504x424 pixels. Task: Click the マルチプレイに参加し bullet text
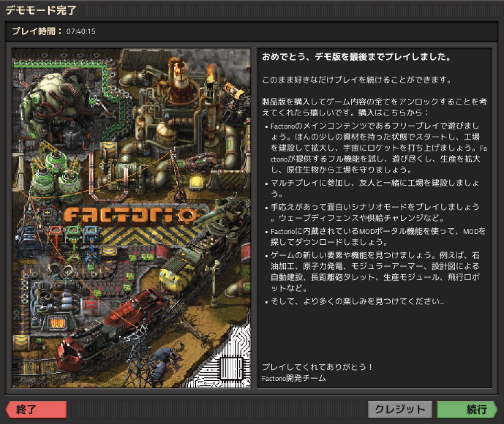coord(375,188)
